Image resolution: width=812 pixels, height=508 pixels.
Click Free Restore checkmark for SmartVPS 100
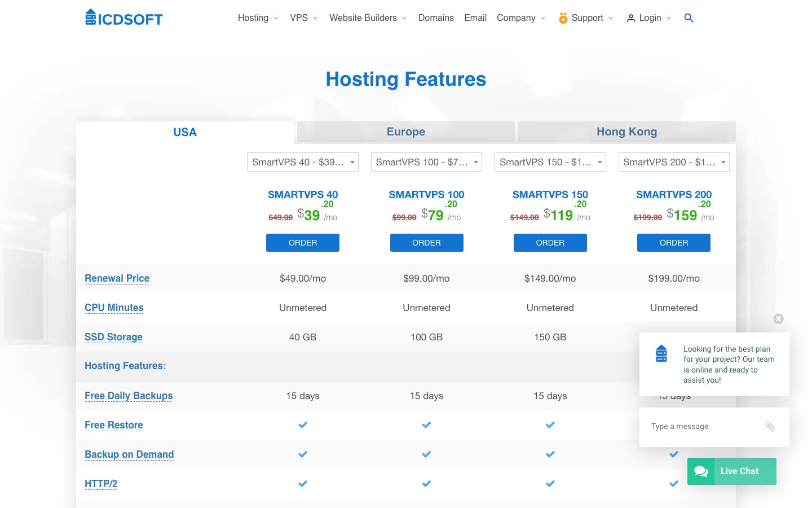coord(426,425)
